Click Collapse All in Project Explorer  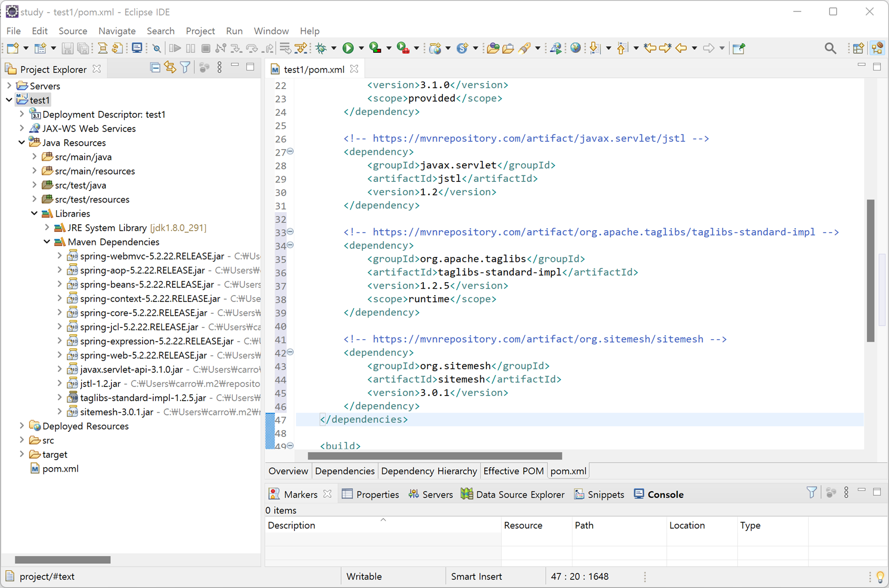pos(155,68)
